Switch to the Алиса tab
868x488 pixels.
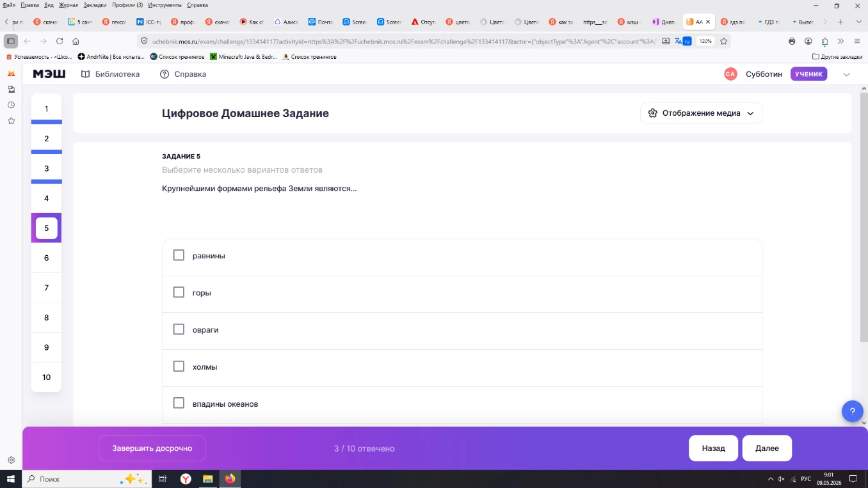click(x=286, y=22)
